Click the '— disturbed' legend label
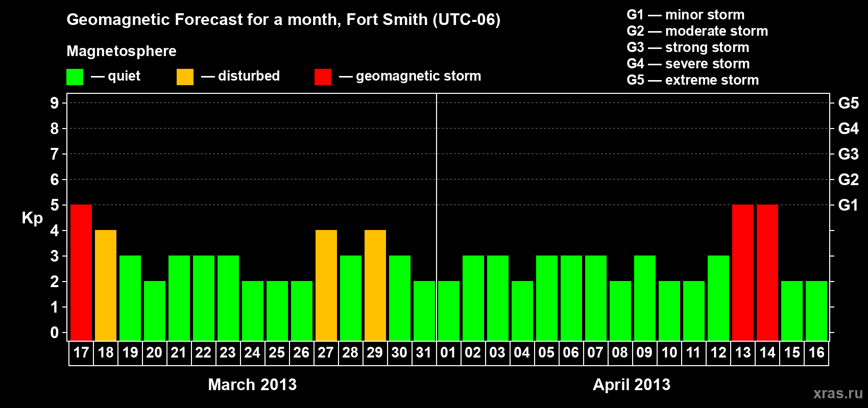This screenshot has width=868, height=408. coord(240,76)
